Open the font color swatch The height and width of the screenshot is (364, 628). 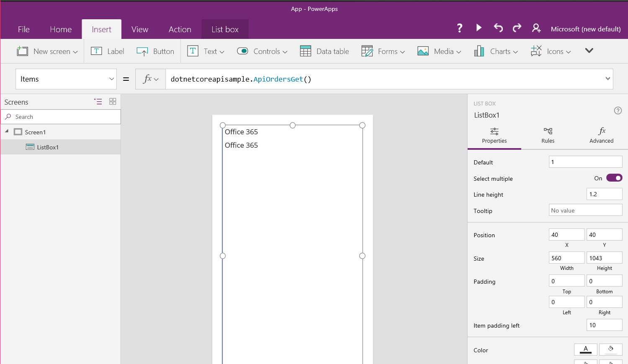585,350
